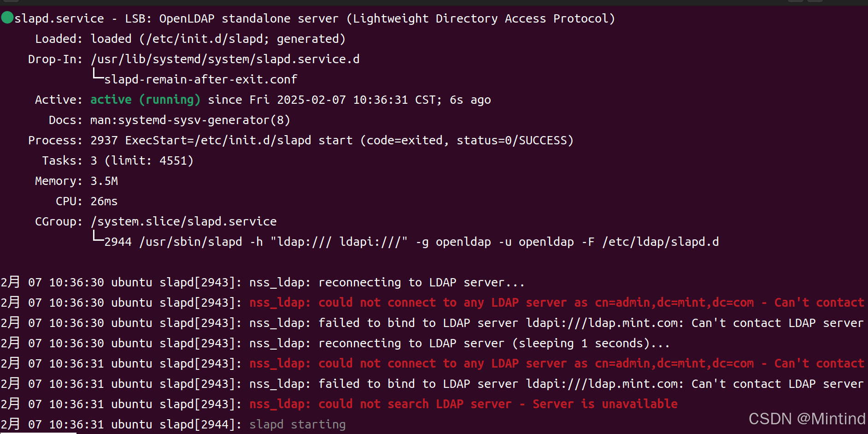Click the Tasks "3 (limit: 4551)" value
This screenshot has width=868, height=434.
[x=142, y=161]
